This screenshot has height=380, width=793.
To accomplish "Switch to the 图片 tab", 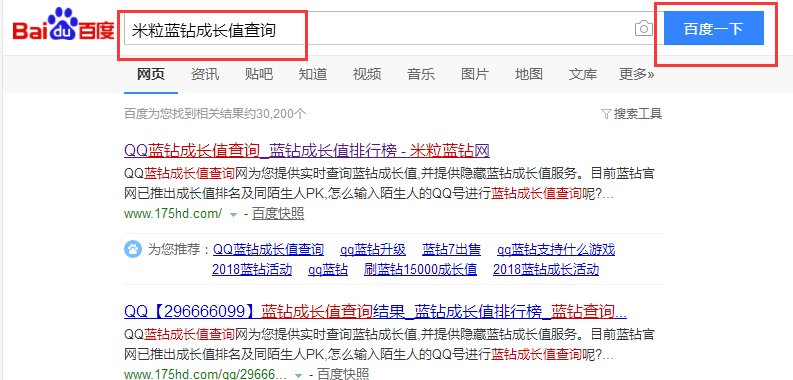I will point(475,74).
